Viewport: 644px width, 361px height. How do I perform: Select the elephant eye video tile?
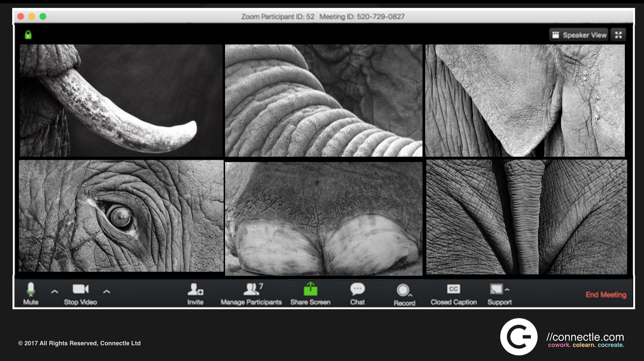(121, 216)
